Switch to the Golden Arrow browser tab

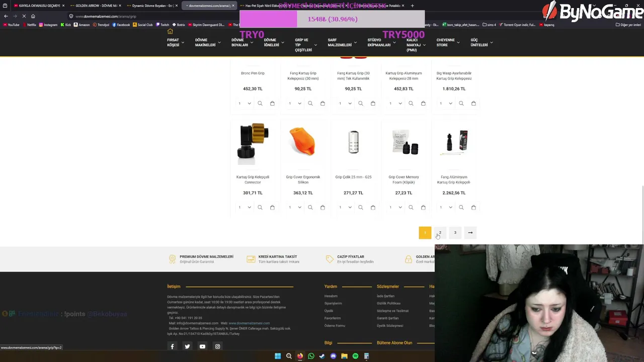[96, 6]
